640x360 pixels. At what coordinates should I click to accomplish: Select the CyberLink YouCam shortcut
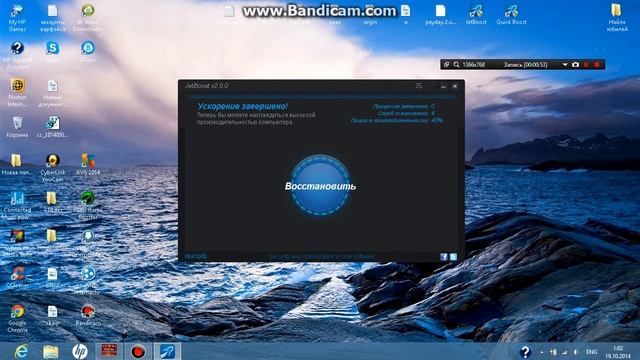pos(53,168)
